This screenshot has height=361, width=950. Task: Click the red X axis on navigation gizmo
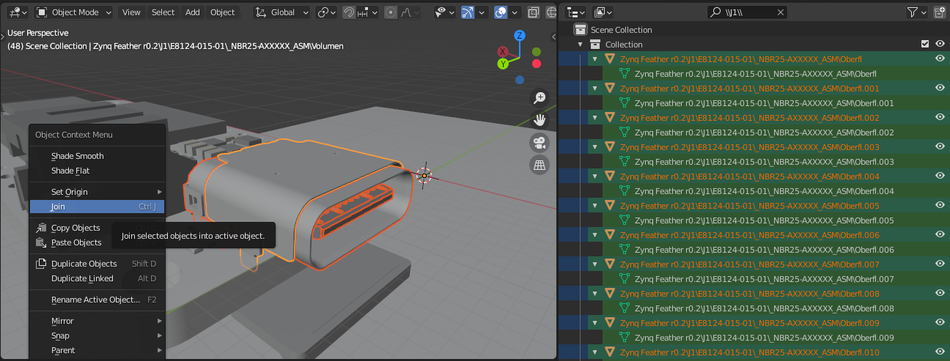503,52
